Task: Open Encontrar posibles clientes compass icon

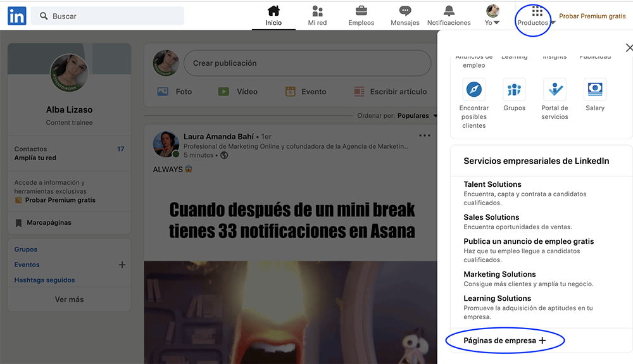Action: [474, 89]
